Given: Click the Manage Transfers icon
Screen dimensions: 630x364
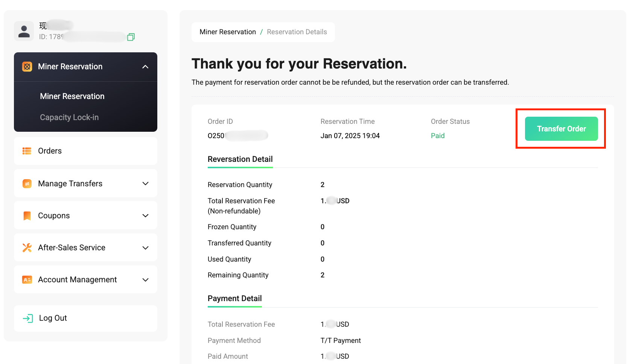Looking at the screenshot, I should [x=27, y=184].
